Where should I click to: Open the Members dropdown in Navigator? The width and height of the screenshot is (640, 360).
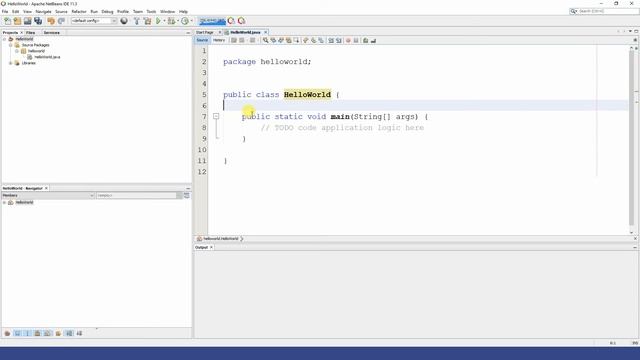48,196
